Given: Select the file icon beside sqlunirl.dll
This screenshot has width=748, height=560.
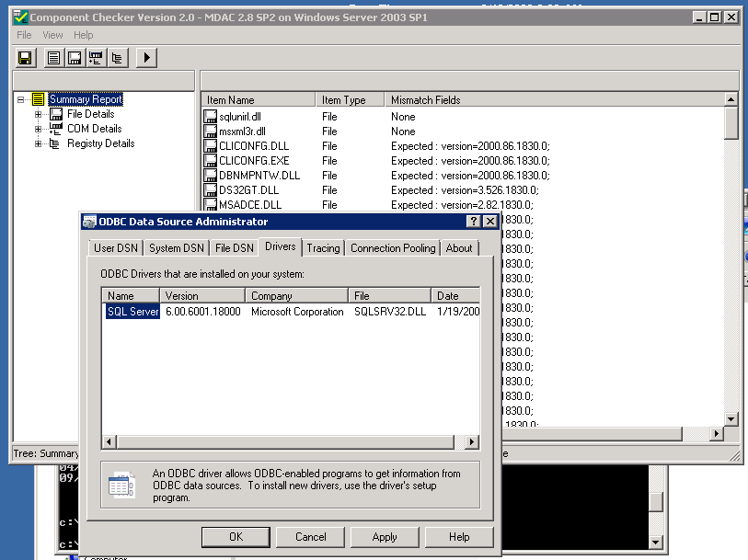Looking at the screenshot, I should tap(210, 117).
